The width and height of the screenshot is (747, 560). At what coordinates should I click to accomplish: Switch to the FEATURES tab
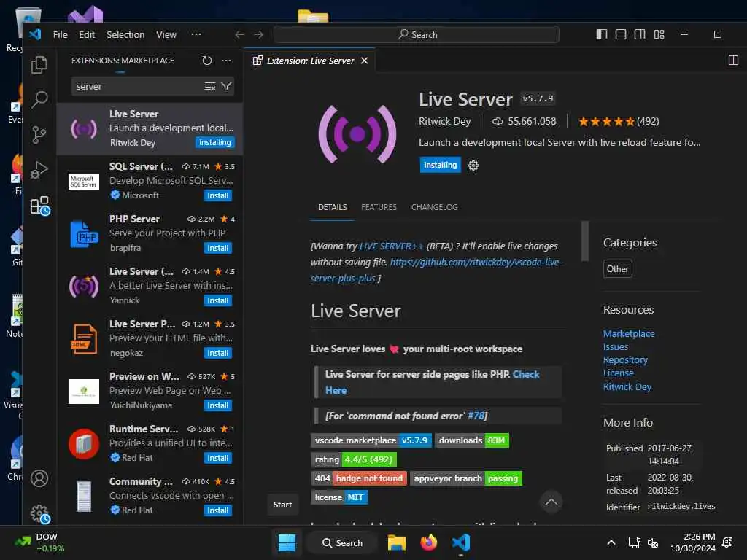pos(379,207)
